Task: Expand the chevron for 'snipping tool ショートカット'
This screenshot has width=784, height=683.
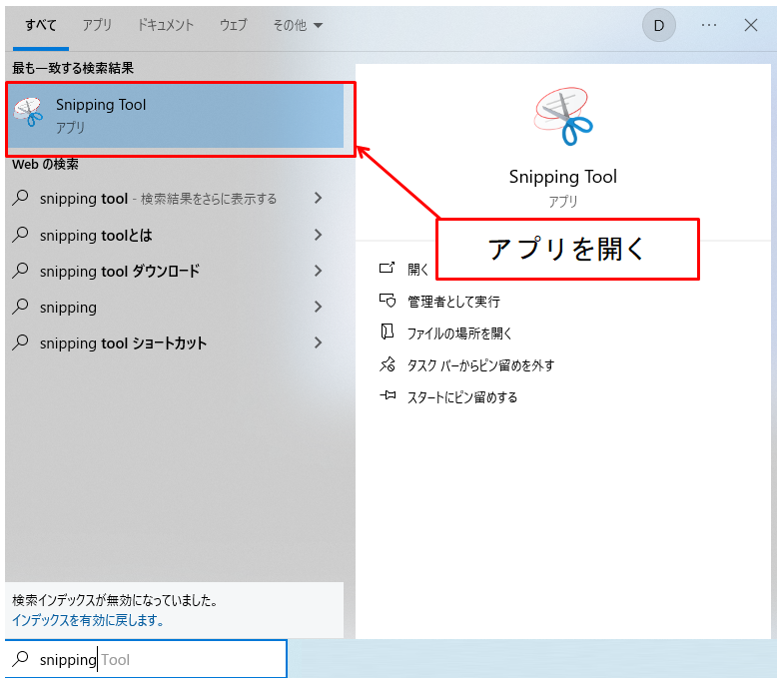Action: (x=318, y=342)
